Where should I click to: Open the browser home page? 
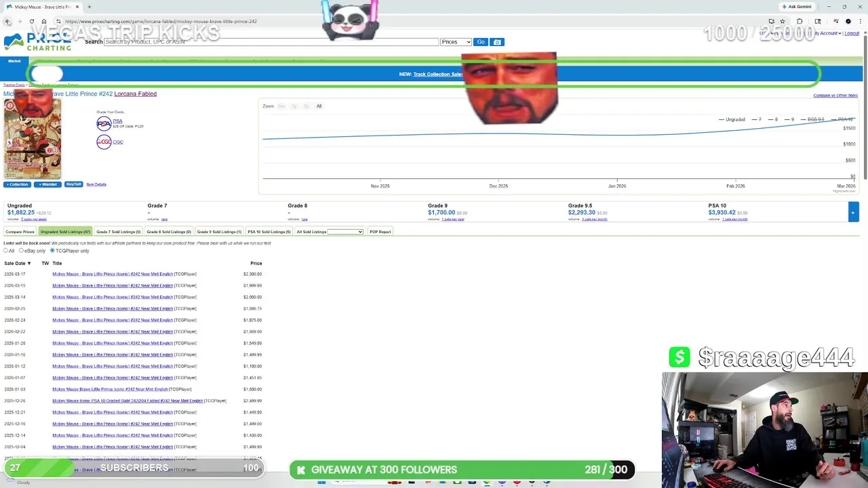click(x=43, y=22)
